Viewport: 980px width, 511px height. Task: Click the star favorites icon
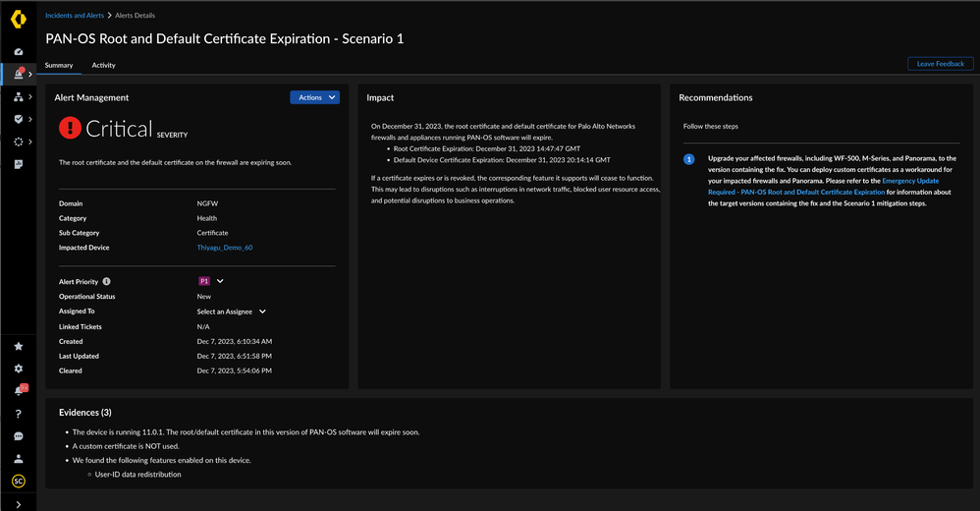point(19,346)
